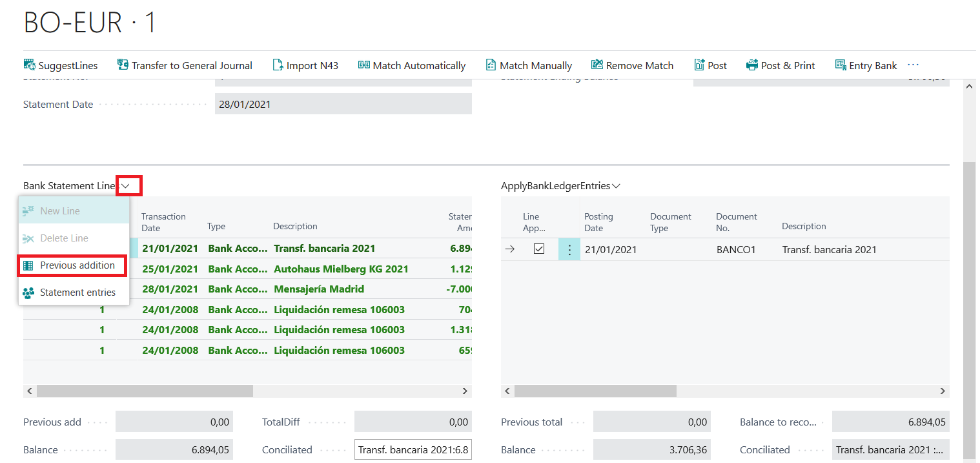980x463 pixels.
Task: Click the Match Manually icon
Action: click(491, 65)
